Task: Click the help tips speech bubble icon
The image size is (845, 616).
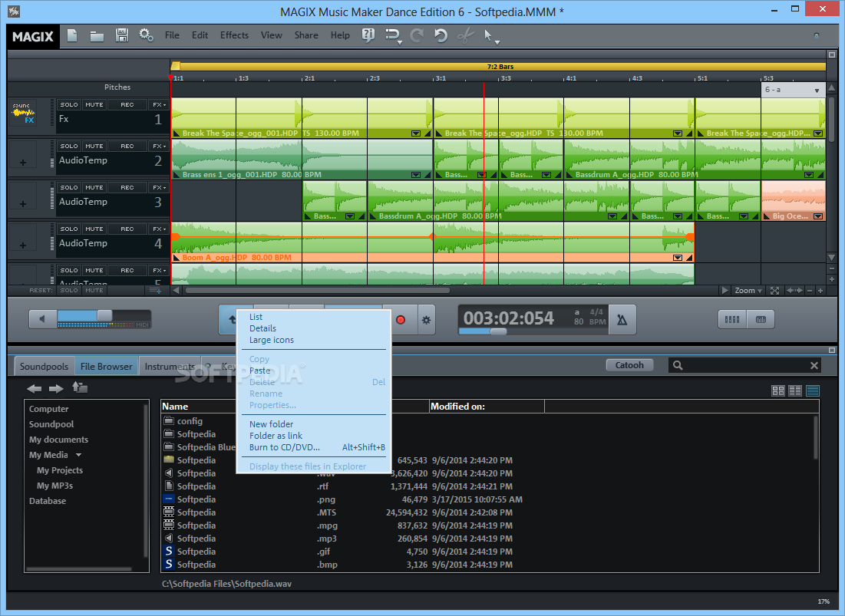Action: [x=368, y=35]
